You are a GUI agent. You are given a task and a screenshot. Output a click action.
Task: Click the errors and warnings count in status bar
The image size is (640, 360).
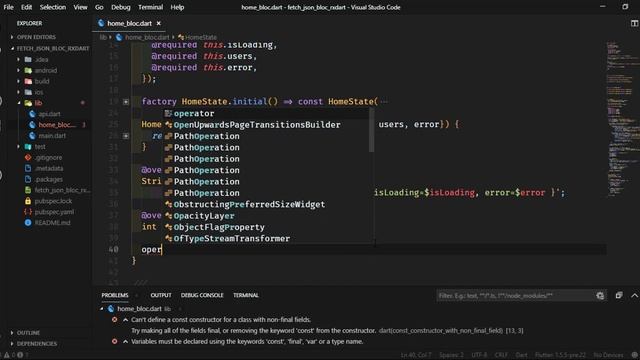(x=16, y=355)
